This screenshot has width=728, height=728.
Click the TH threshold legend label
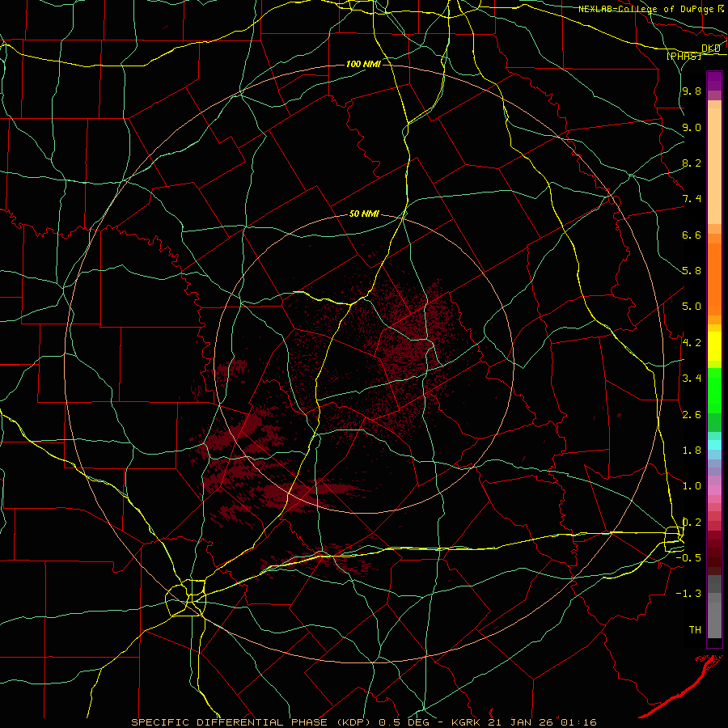(x=695, y=630)
